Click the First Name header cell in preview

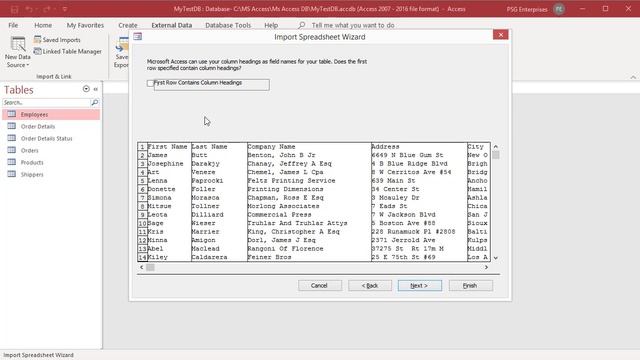pos(169,147)
